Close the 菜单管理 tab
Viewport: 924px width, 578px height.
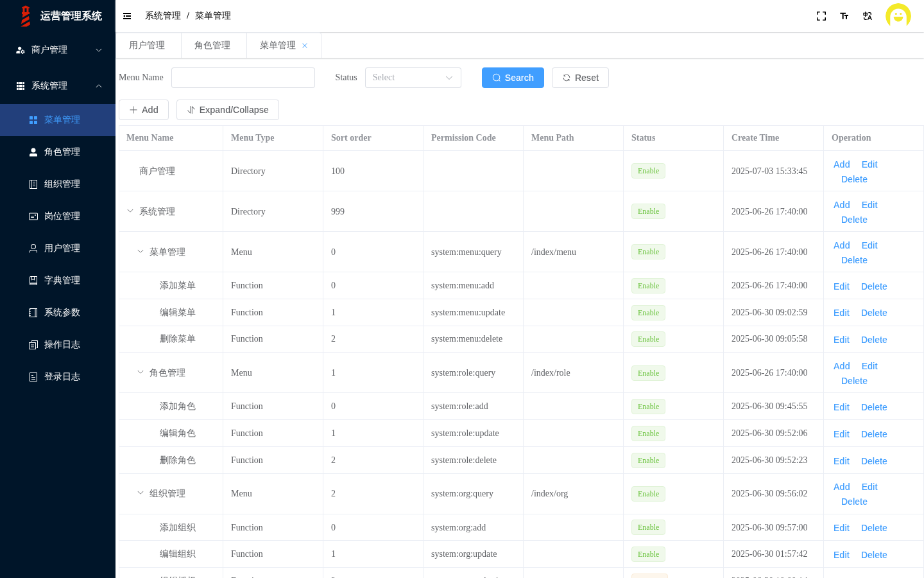[305, 46]
